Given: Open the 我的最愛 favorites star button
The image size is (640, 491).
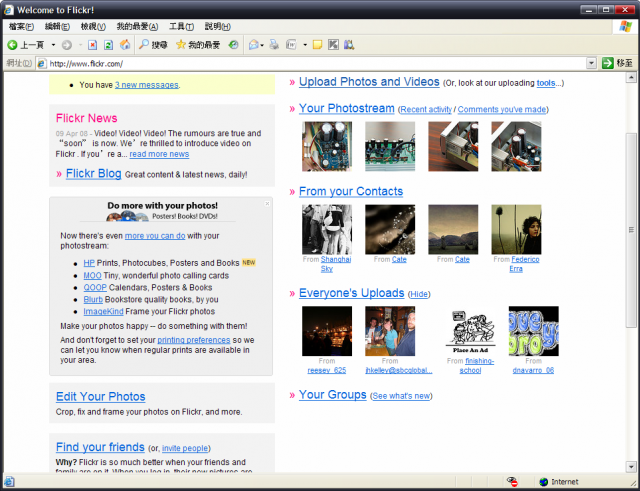Looking at the screenshot, I should (x=198, y=45).
